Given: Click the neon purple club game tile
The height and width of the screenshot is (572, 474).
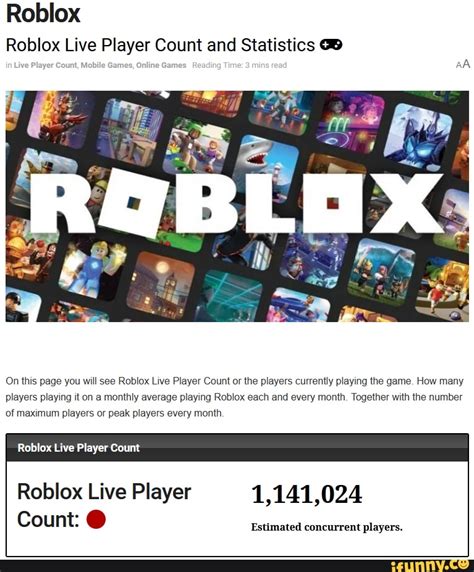Looking at the screenshot, I should coord(350,122).
